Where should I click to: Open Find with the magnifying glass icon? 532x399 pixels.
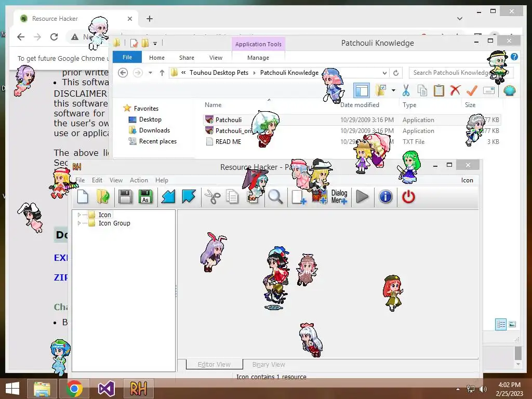click(x=275, y=197)
